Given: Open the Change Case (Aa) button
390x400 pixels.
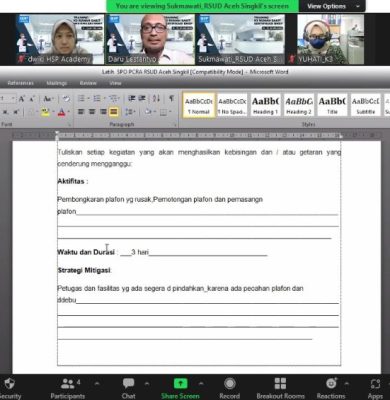Looking at the screenshot, I should [x=48, y=99].
